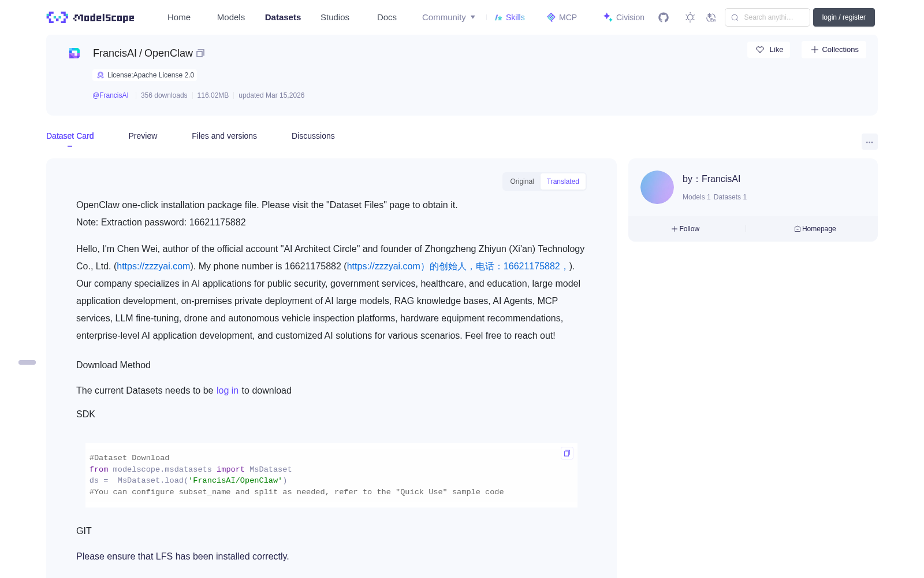Show the Translated text version

[x=563, y=181]
